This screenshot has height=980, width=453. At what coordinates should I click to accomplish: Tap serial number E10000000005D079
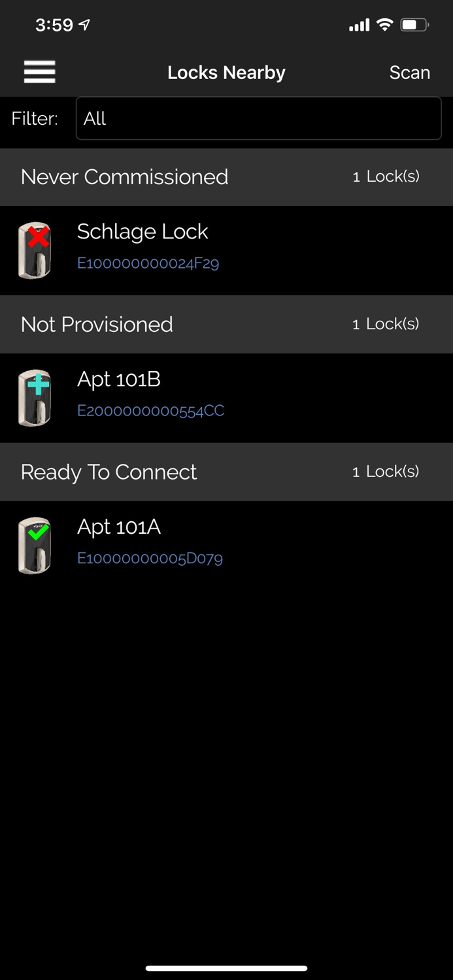tap(150, 559)
